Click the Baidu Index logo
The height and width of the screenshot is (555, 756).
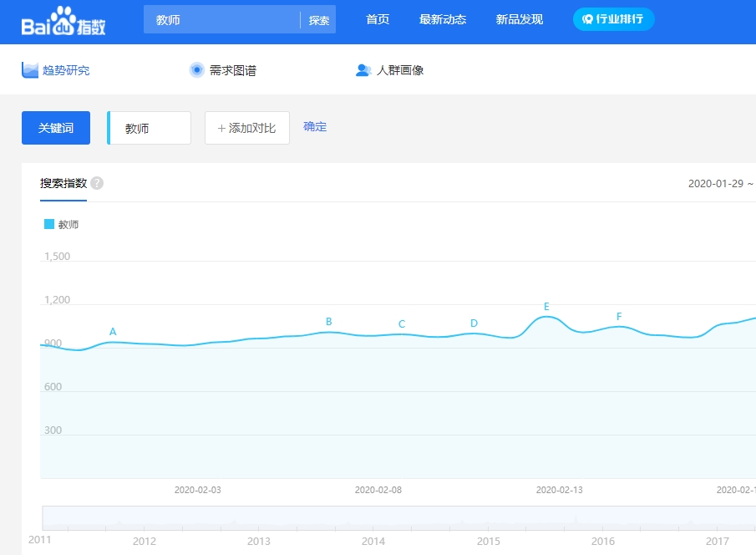tap(63, 22)
